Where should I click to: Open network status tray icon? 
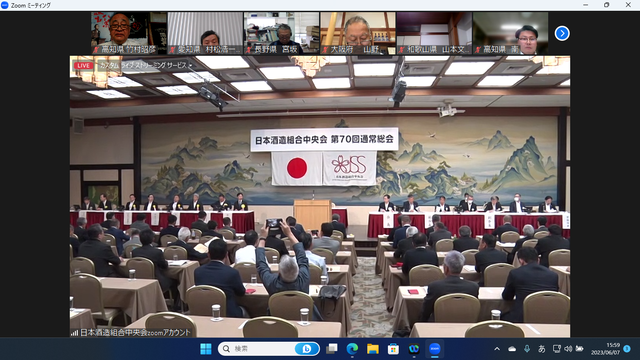tap(556, 349)
